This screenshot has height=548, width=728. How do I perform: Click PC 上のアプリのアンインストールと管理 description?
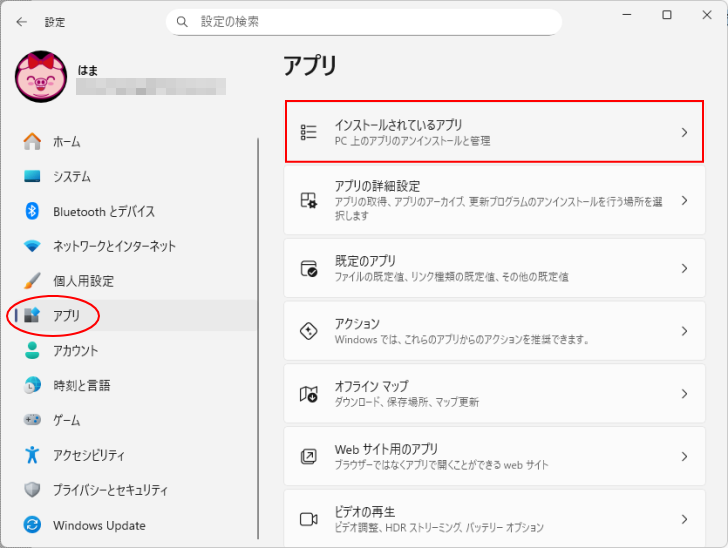[x=412, y=141]
